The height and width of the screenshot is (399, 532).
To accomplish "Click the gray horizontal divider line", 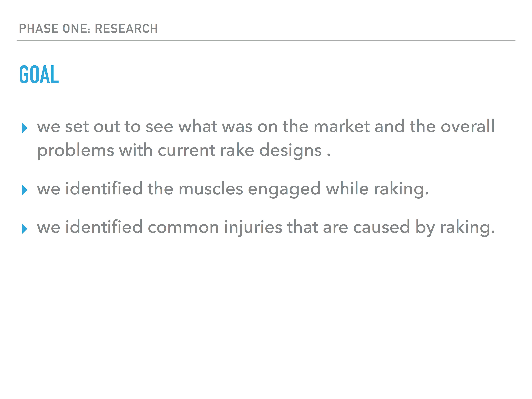I will [x=266, y=41].
